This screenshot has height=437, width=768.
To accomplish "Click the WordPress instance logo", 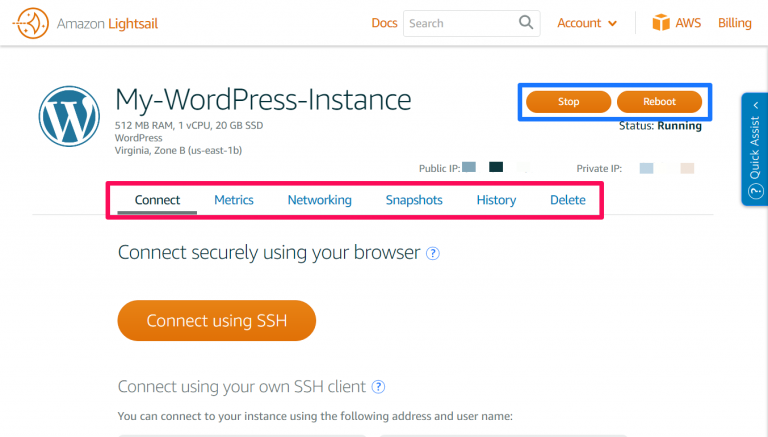I will coord(69,116).
